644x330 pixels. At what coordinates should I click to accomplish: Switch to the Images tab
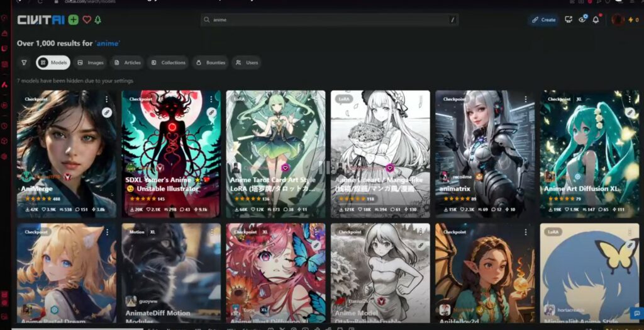click(91, 62)
